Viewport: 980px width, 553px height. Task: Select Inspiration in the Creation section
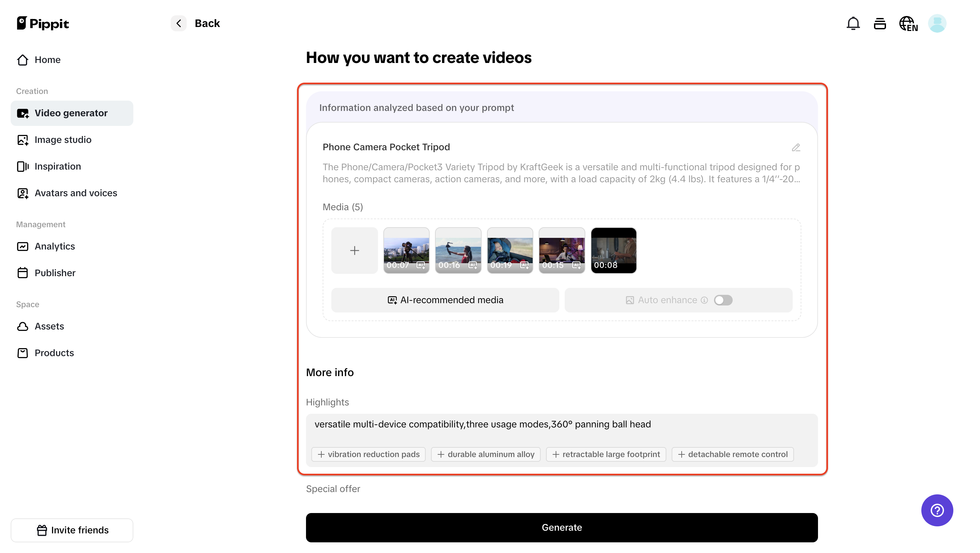(x=57, y=166)
